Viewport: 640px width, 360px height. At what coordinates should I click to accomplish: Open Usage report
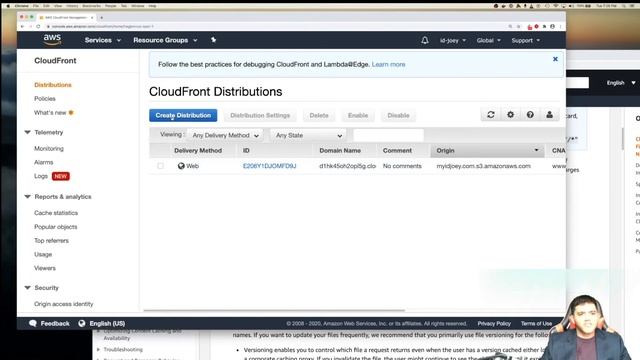(43, 254)
